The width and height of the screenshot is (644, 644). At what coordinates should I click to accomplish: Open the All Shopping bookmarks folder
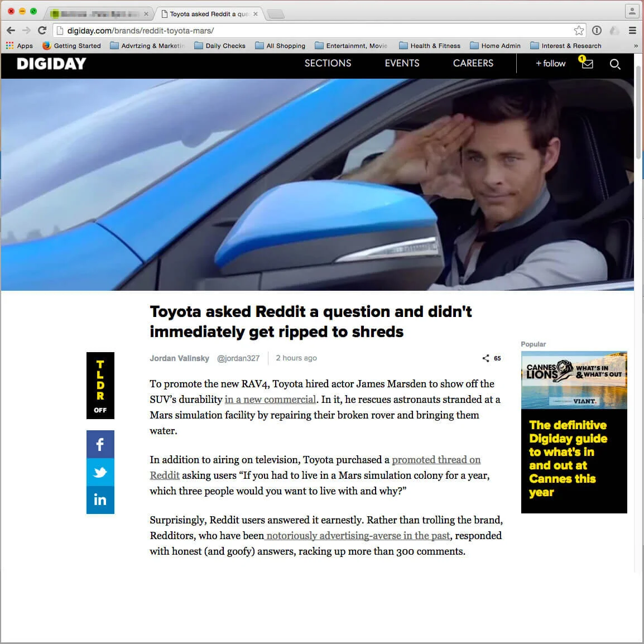(280, 46)
